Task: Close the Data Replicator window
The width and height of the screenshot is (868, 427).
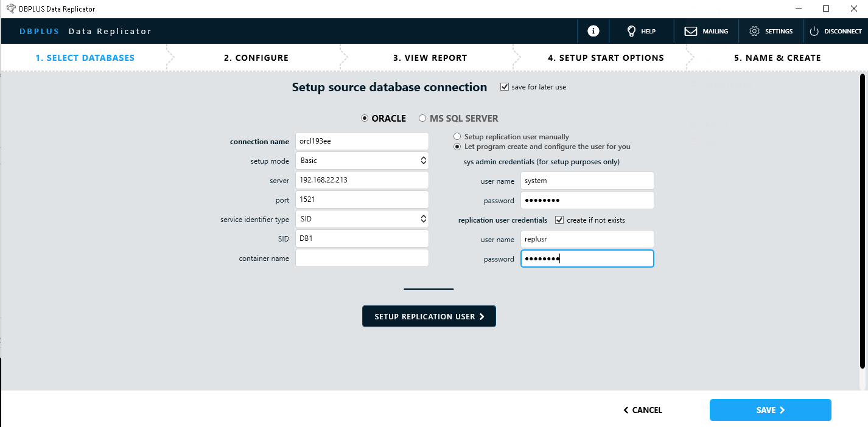Action: [x=854, y=9]
